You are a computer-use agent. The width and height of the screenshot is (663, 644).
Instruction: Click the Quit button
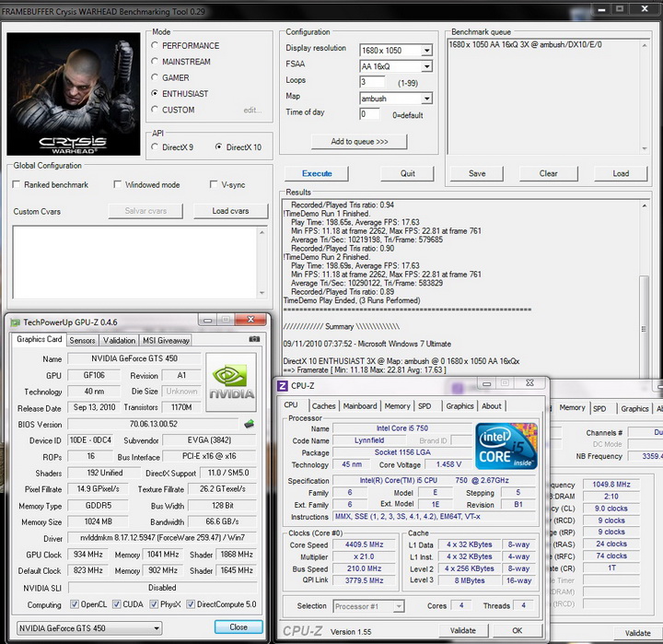[407, 173]
